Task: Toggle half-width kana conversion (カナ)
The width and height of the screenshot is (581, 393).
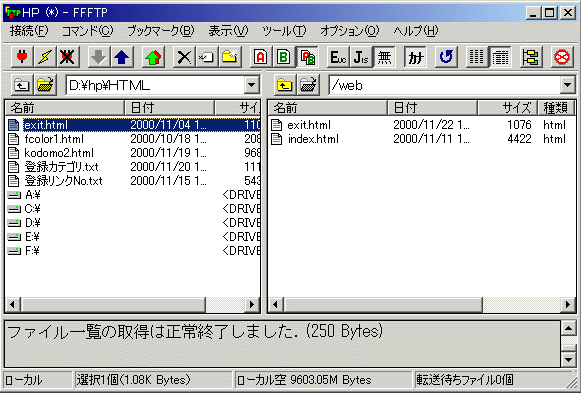Action: pyautogui.click(x=415, y=57)
